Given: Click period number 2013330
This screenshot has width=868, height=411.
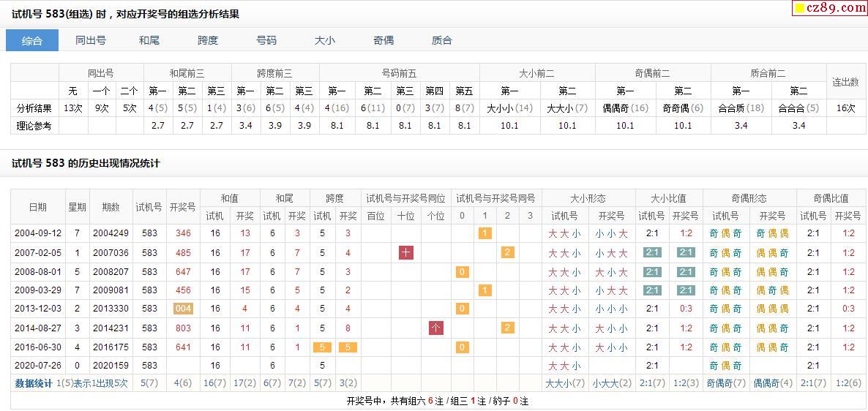Looking at the screenshot, I should 111,309.
